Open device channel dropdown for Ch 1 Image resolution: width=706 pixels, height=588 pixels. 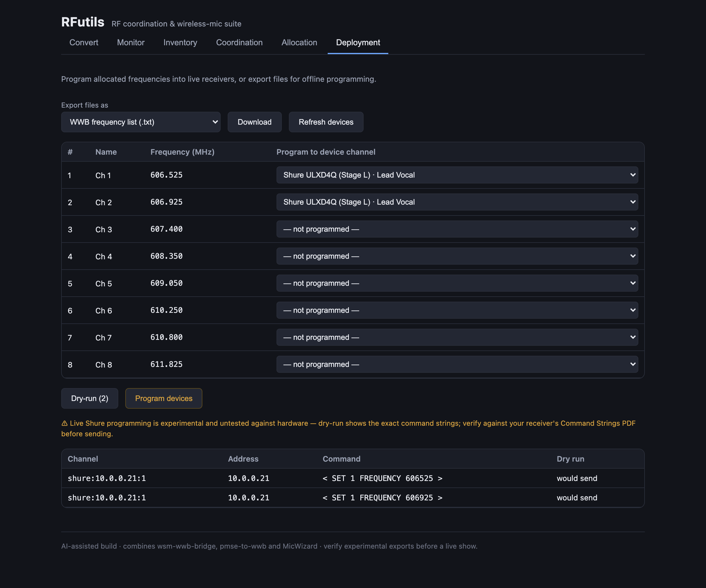[x=457, y=175]
